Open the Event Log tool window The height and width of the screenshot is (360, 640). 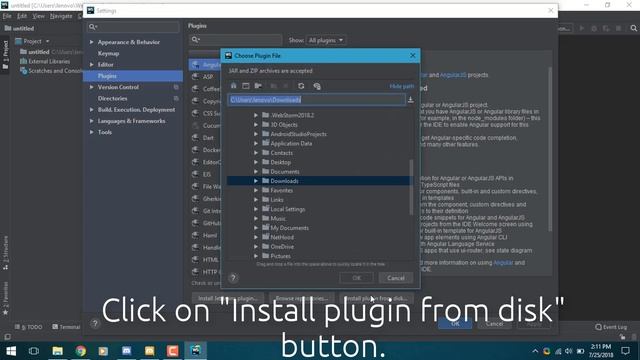[x=611, y=327]
